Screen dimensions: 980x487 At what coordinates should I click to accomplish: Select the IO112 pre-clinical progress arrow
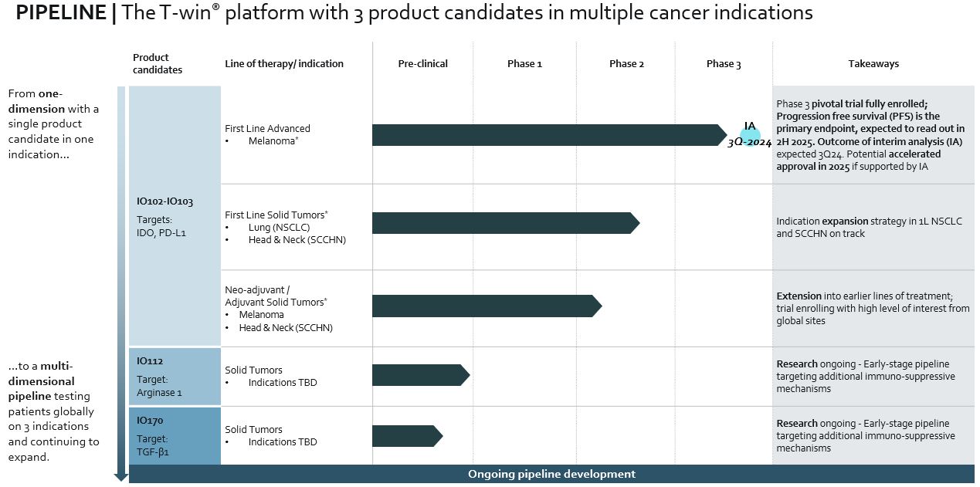pyautogui.click(x=421, y=375)
